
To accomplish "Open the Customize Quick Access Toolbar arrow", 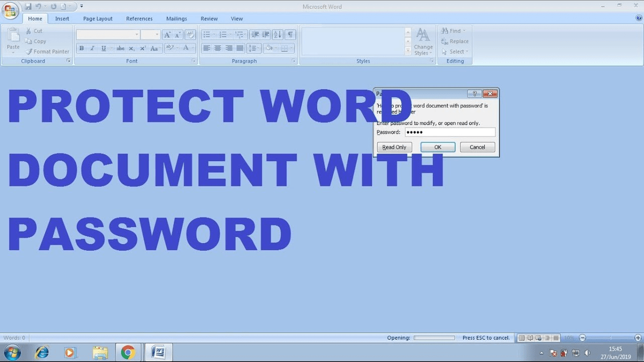I will point(81,6).
